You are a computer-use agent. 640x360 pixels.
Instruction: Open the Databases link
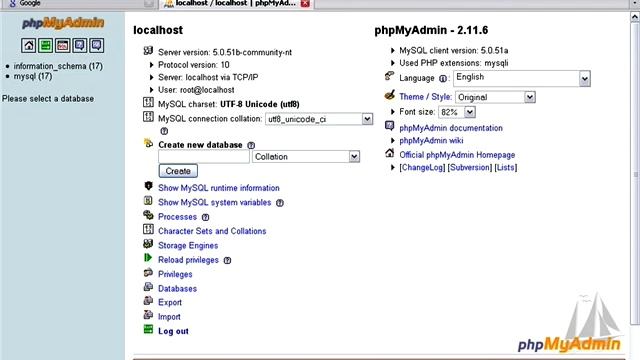point(178,289)
